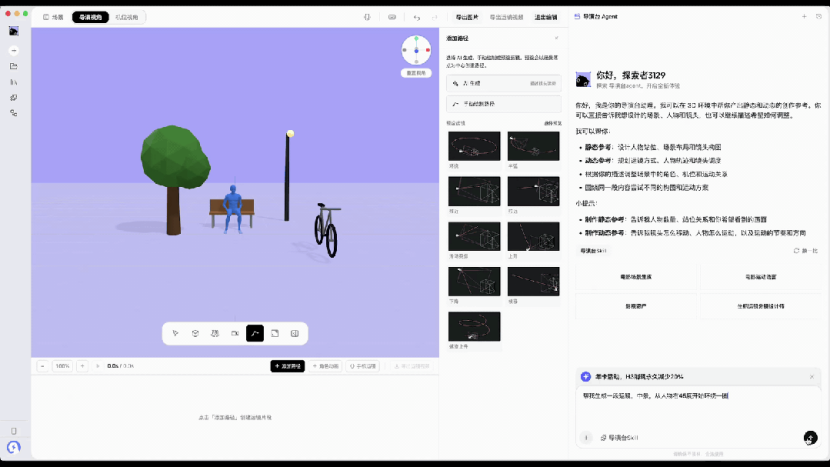Choose the cube object tool in floating toolbar

(x=195, y=333)
